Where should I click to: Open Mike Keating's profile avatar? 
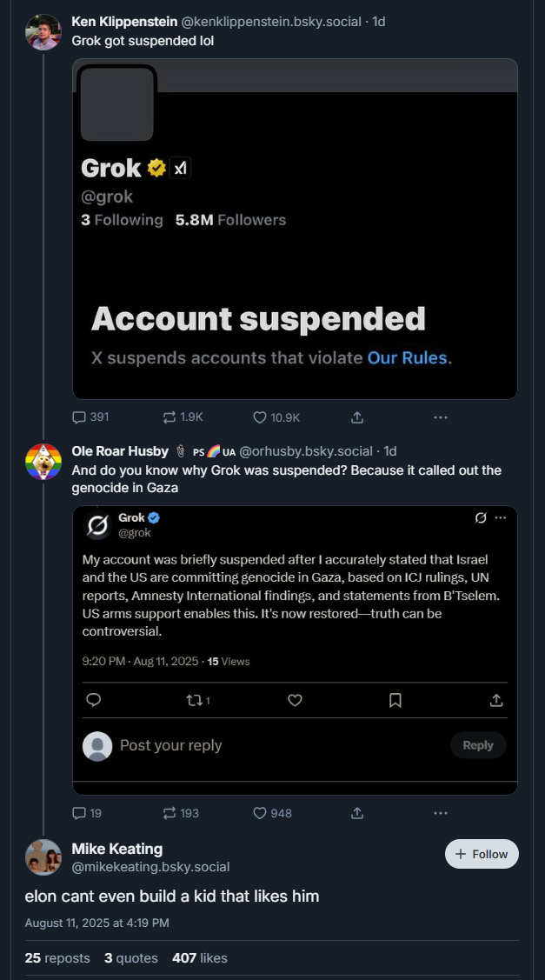[x=43, y=857]
